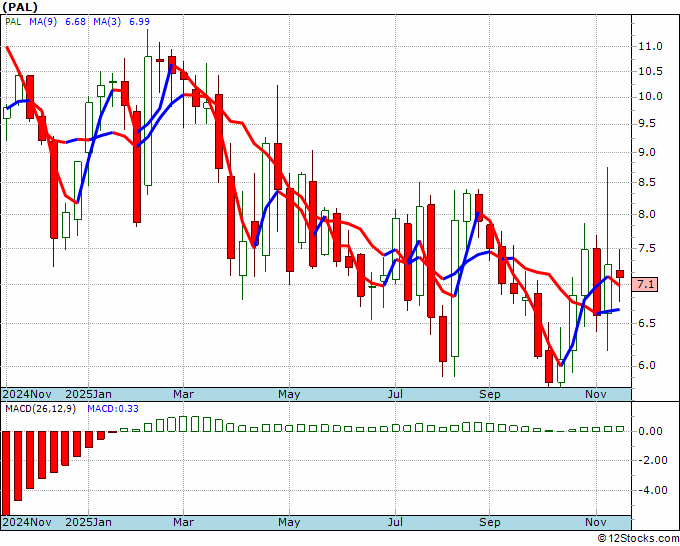
Task: Click 2024Nov on the MACD date axis
Action: click(x=27, y=522)
